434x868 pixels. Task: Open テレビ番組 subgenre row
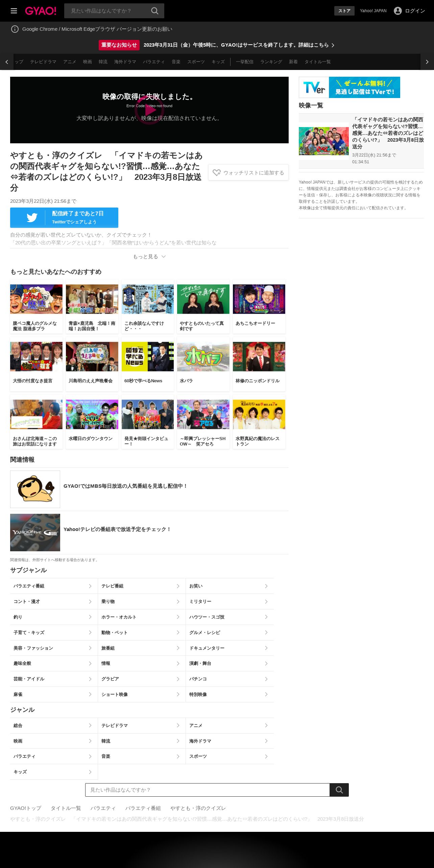tap(142, 586)
